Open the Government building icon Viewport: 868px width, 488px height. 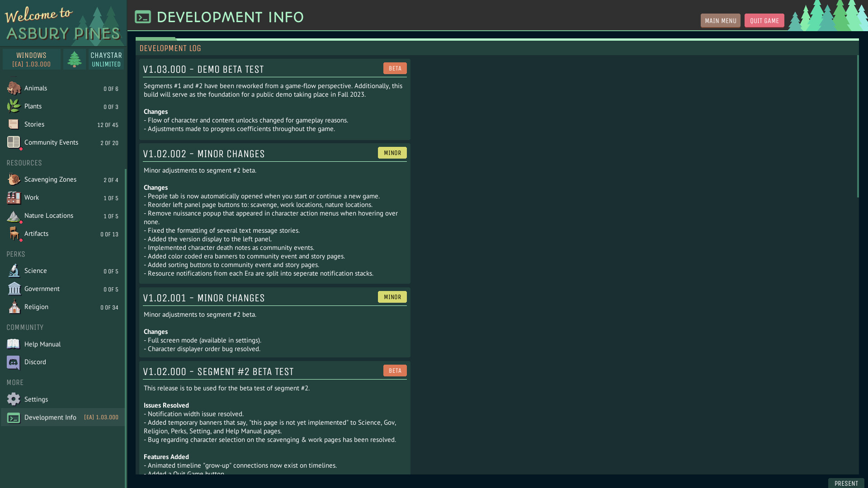click(x=14, y=289)
